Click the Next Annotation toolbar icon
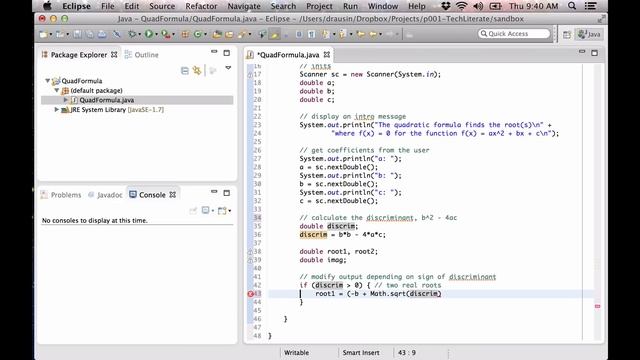 pyautogui.click(x=326, y=34)
